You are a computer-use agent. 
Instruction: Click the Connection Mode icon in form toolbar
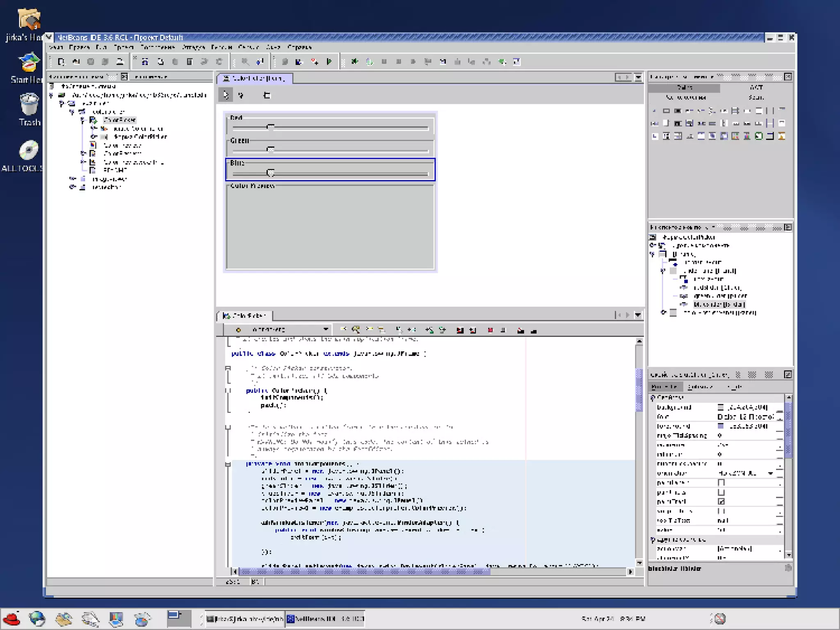[241, 95]
